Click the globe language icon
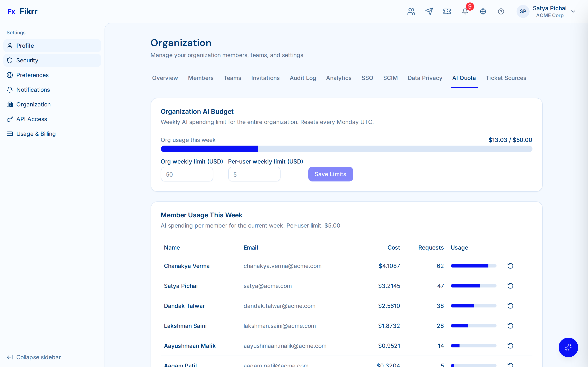Viewport: 588px width, 367px height. pyautogui.click(x=483, y=11)
